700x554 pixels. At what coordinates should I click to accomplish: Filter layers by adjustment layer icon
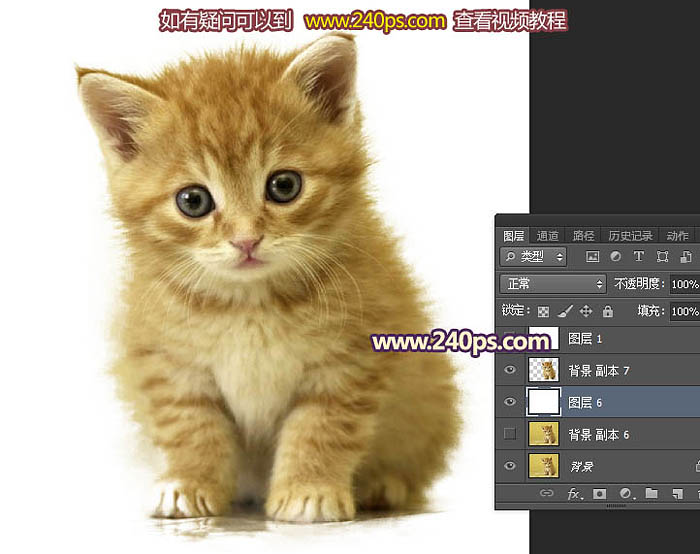tap(616, 256)
